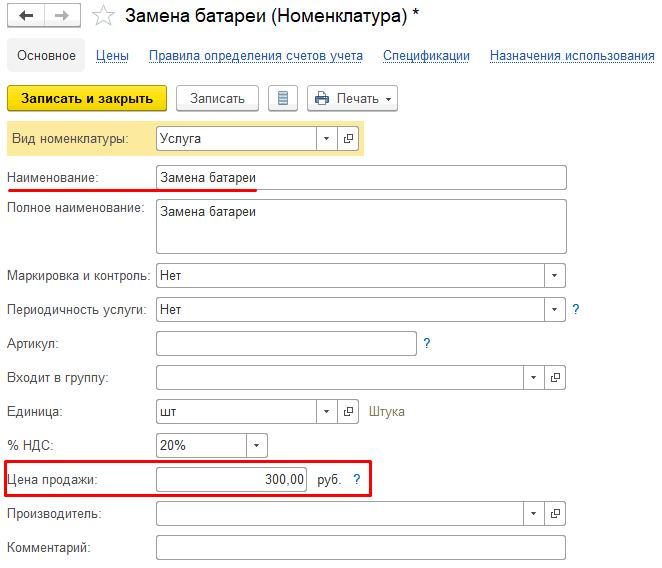Go back with the left arrow button
This screenshot has width=662, height=568.
pyautogui.click(x=26, y=16)
